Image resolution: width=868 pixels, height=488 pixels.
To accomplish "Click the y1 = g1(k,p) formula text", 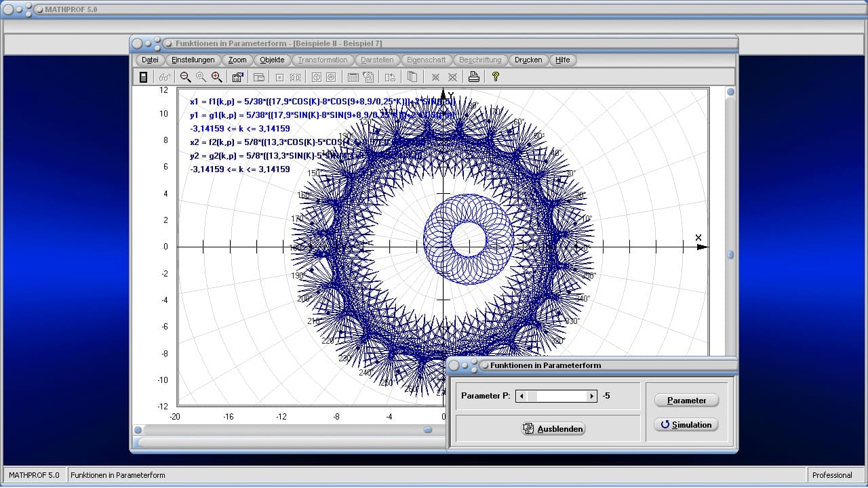I will point(323,115).
